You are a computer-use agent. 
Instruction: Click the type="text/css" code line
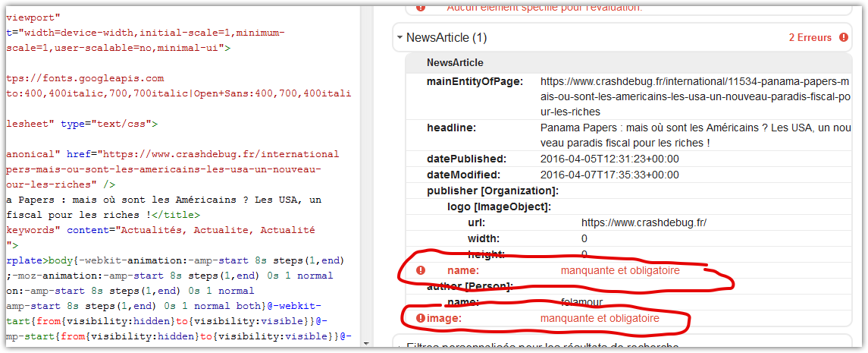point(82,124)
